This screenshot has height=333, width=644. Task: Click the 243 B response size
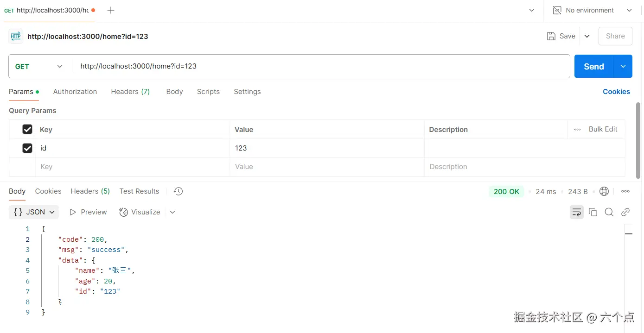pyautogui.click(x=578, y=191)
